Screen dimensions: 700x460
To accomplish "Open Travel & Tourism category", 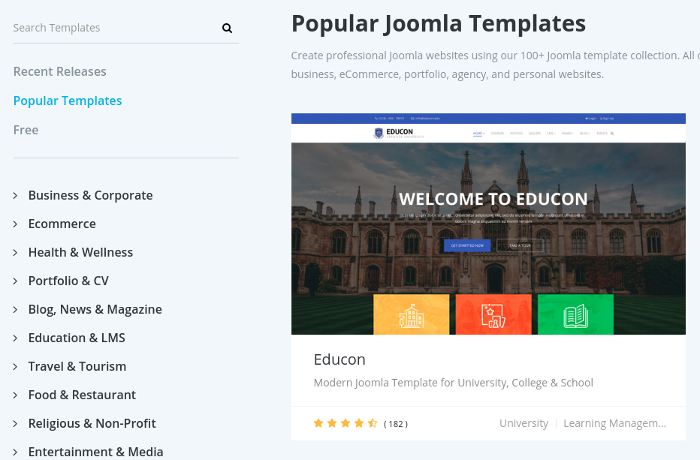I will click(77, 366).
